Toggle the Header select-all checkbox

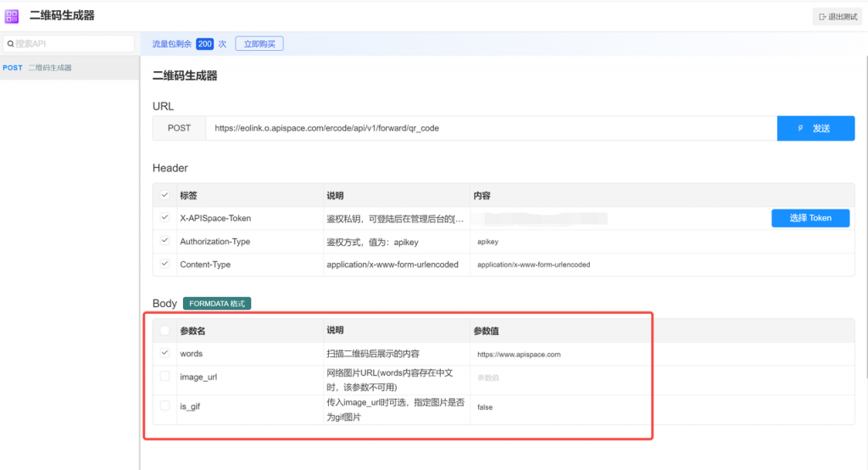point(164,195)
